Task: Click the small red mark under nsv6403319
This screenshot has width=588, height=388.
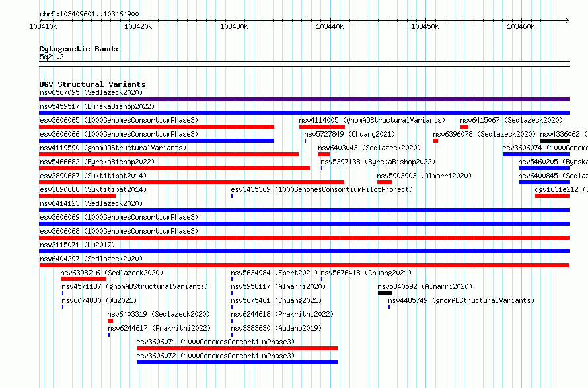Action: [110, 321]
